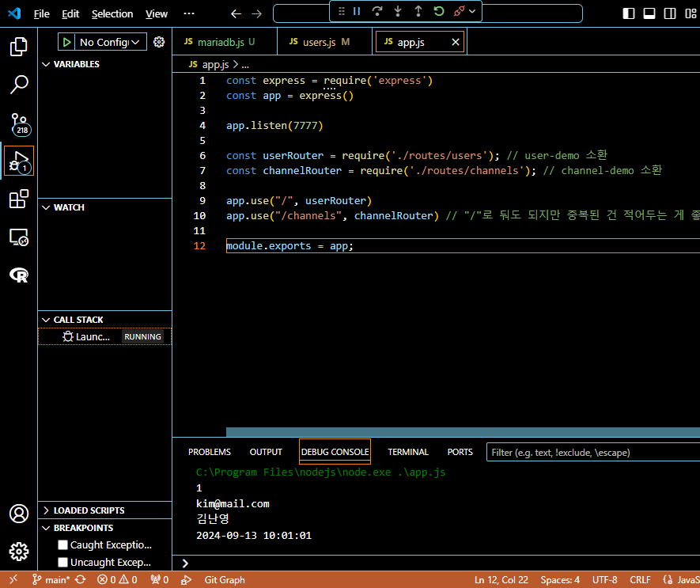Open the OUTPUT panel tab

(x=266, y=452)
